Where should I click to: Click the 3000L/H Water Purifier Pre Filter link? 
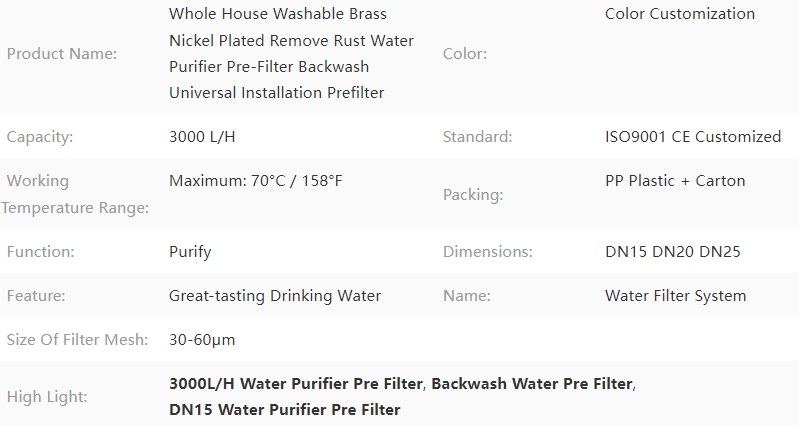click(x=296, y=384)
